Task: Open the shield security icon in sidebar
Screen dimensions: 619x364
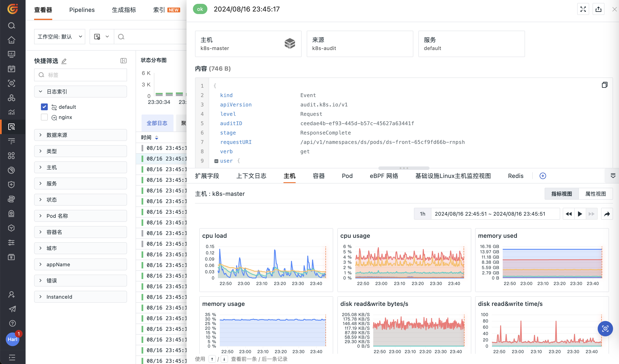Action: tap(12, 185)
